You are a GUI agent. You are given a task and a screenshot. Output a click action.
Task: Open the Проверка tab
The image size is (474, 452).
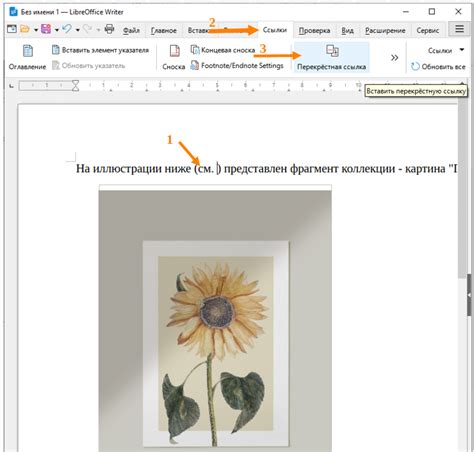point(314,31)
